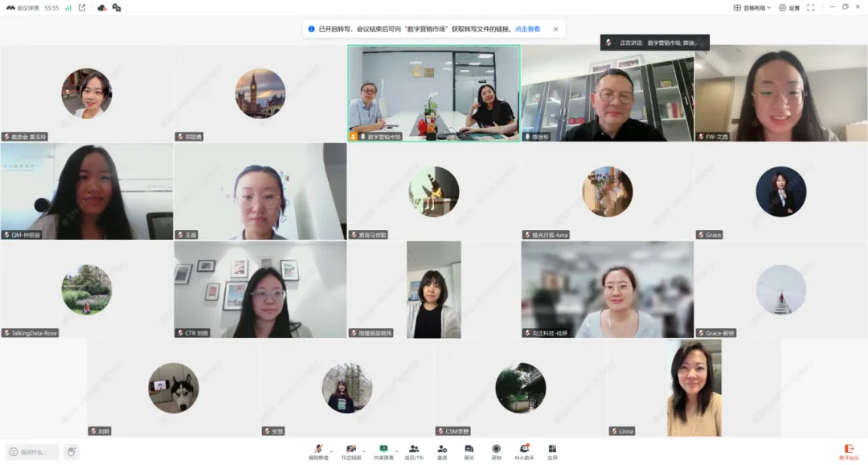The width and height of the screenshot is (868, 465).
Task: Click the host badge icon on 数字营销市场 label
Action: point(353,136)
